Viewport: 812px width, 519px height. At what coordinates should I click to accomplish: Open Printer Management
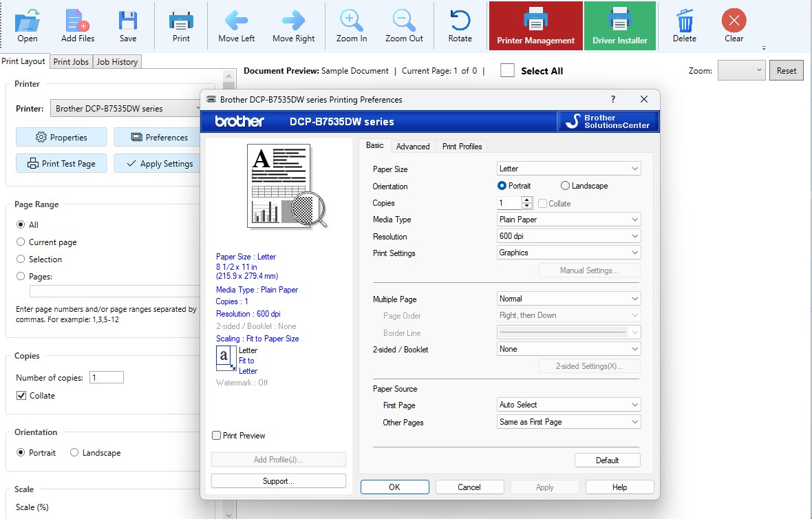(535, 25)
